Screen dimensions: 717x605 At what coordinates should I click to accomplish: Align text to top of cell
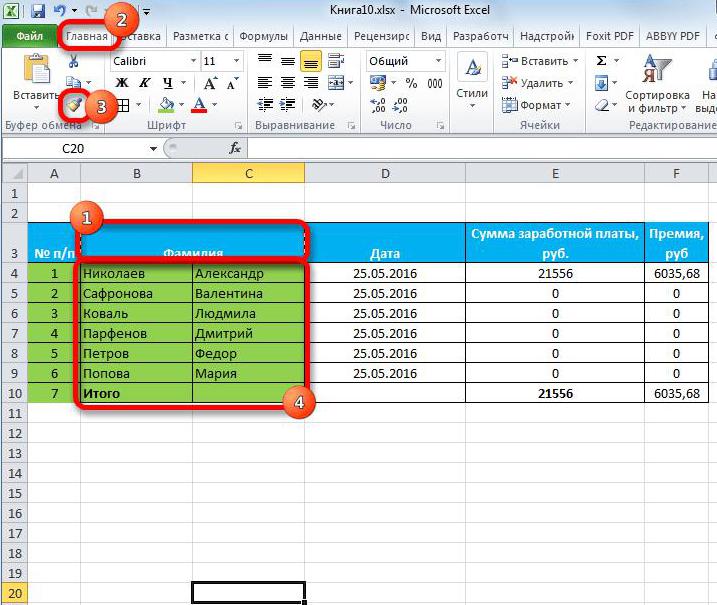pyautogui.click(x=265, y=60)
